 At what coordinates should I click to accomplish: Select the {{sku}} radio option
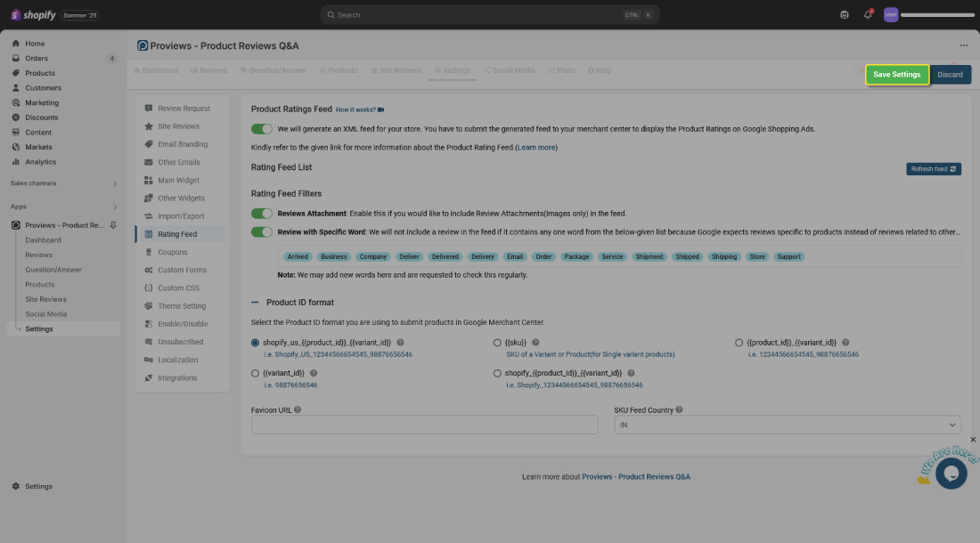pyautogui.click(x=497, y=343)
